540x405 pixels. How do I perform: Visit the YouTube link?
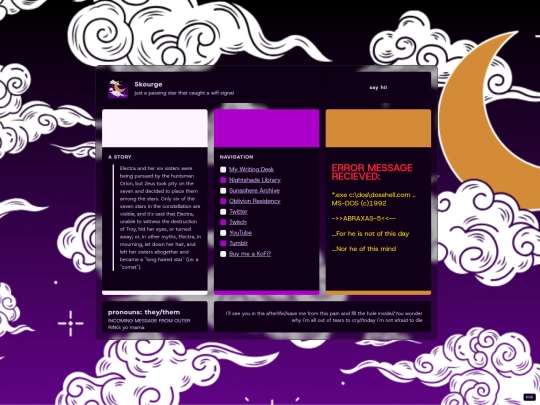pyautogui.click(x=240, y=233)
